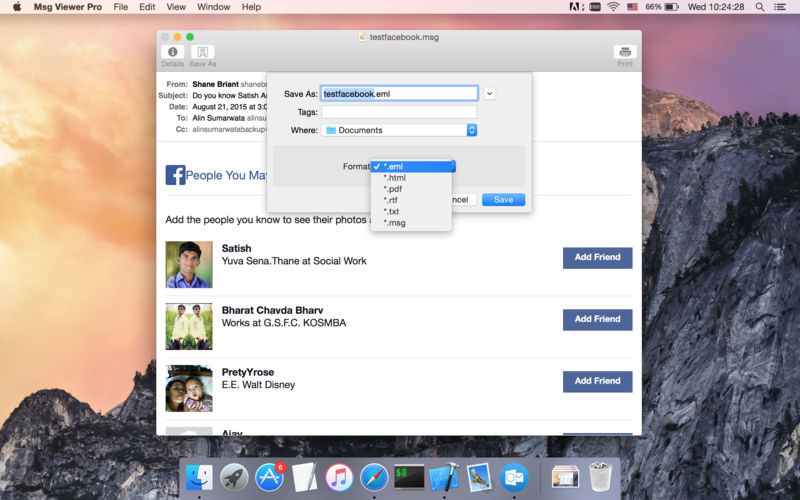
Task: Open the Window menu
Action: coord(214,7)
